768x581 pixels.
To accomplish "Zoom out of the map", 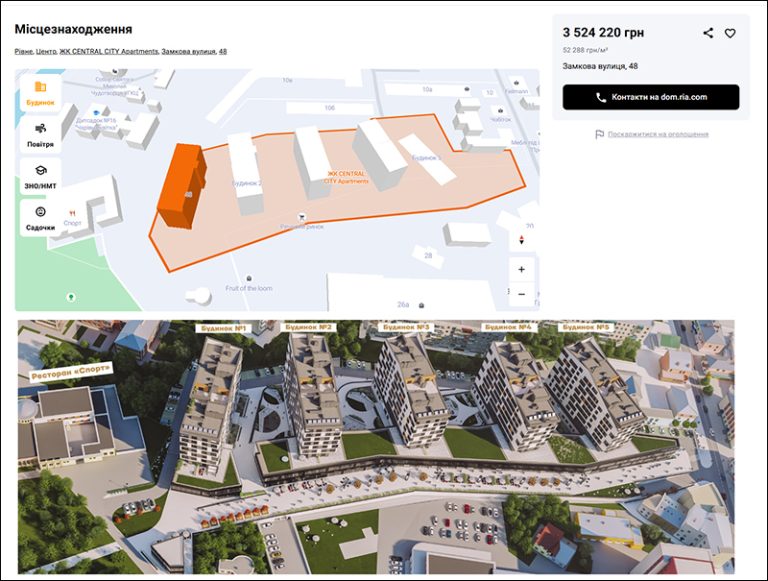I will [521, 294].
